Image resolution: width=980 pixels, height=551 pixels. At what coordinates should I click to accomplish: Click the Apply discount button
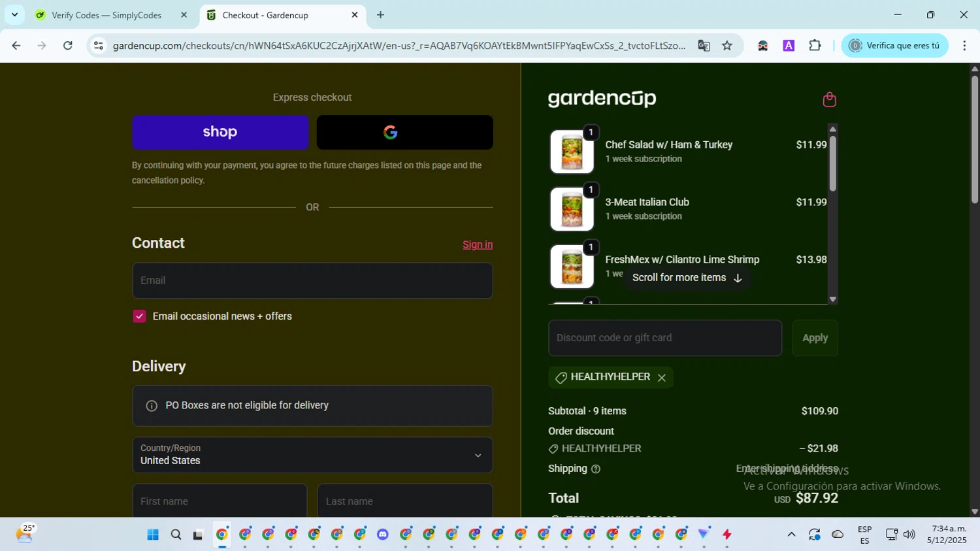tap(815, 338)
